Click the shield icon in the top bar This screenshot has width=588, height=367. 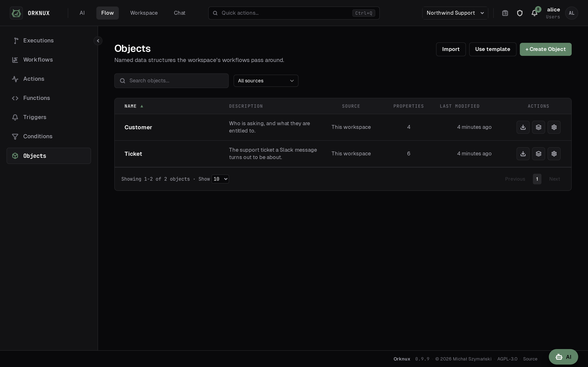(x=520, y=13)
